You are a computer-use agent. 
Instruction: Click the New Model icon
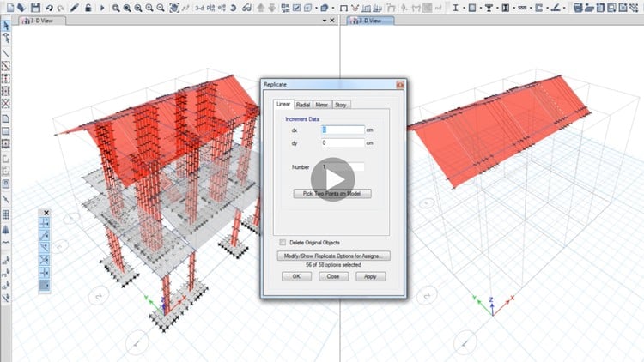point(9,8)
